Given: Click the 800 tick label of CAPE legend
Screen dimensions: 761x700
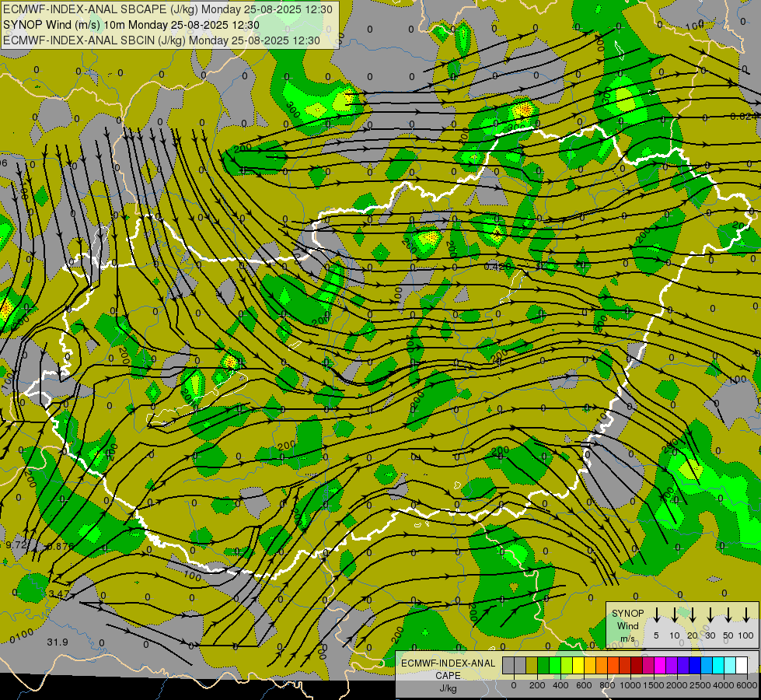Looking at the screenshot, I should pos(607,685).
